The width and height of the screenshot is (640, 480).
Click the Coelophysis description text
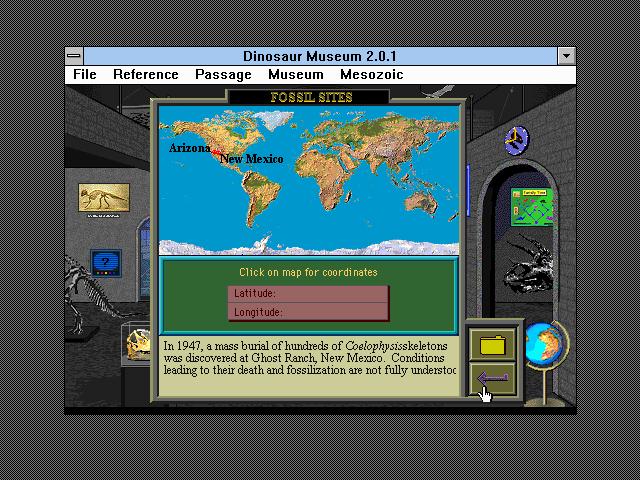(309, 358)
